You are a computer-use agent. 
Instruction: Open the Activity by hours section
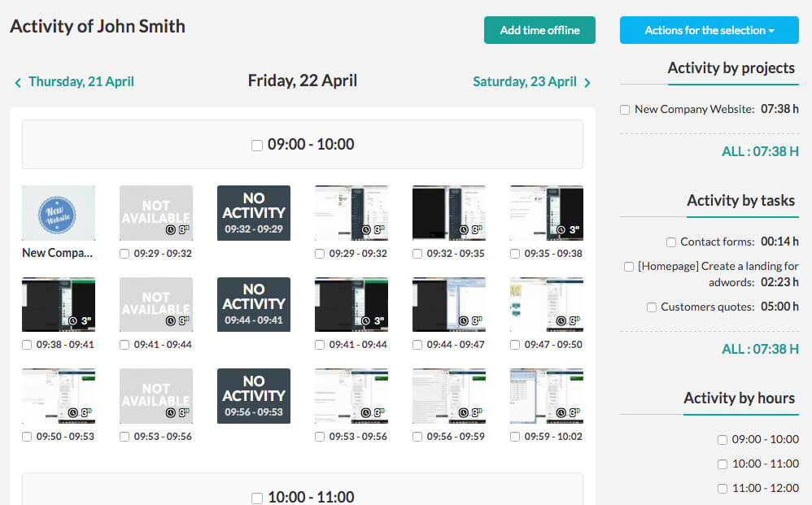coord(740,398)
